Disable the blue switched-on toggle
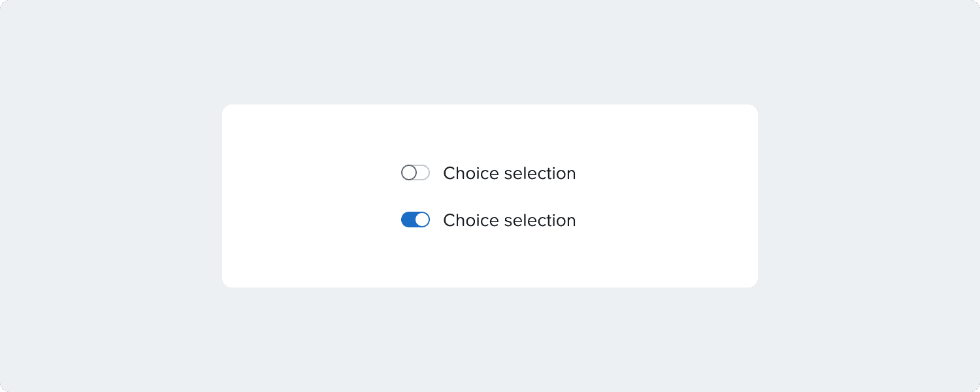The width and height of the screenshot is (980, 392). tap(416, 220)
